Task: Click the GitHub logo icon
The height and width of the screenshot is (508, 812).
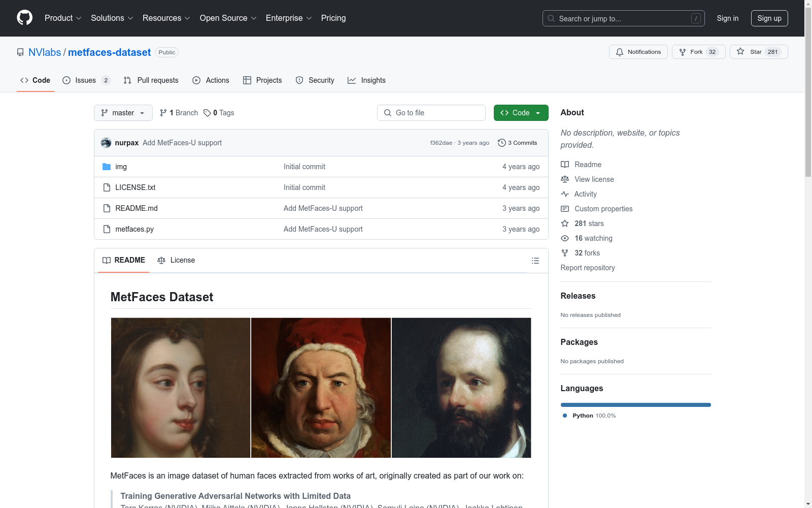Action: click(x=24, y=18)
